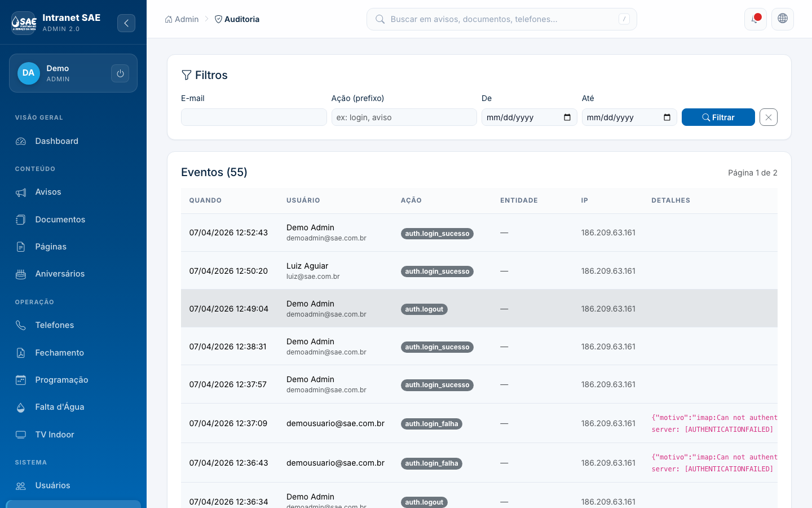Open Aniversários in the sidebar
Image resolution: width=812 pixels, height=508 pixels.
point(73,274)
